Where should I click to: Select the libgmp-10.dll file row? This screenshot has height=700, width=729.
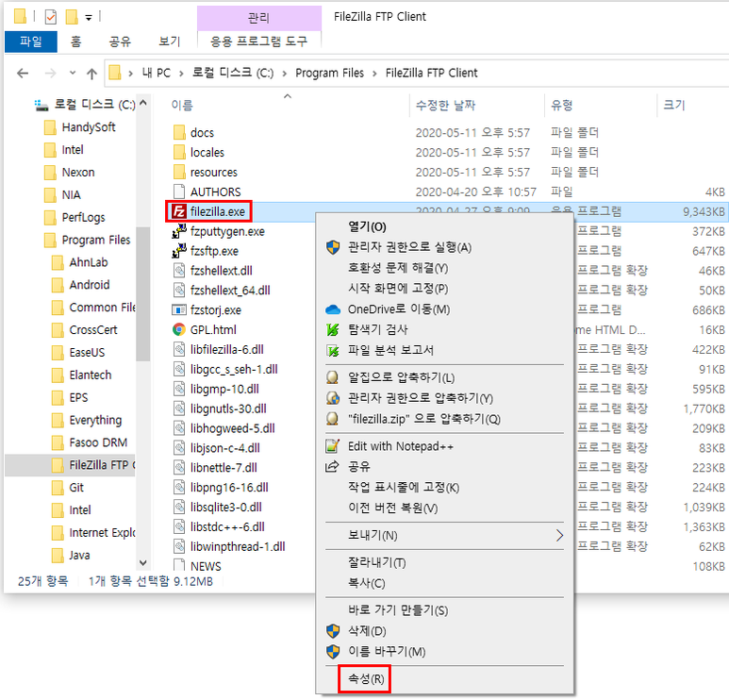tap(224, 389)
